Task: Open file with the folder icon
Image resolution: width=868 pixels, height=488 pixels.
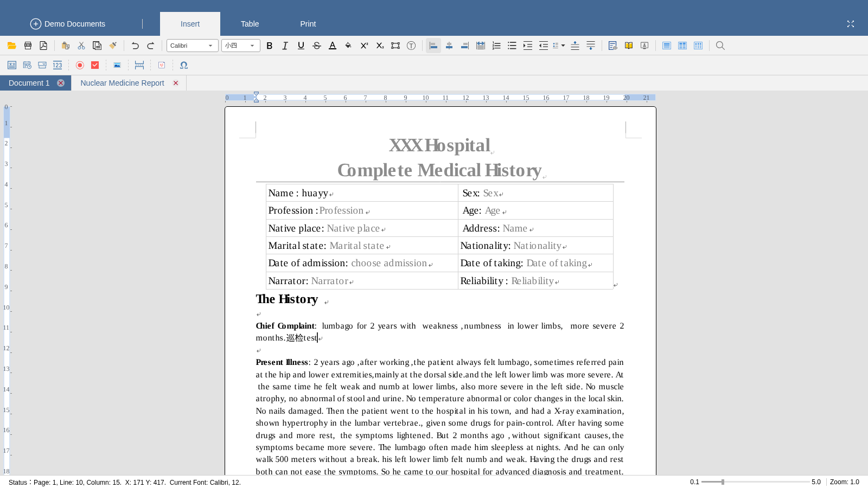Action: pyautogui.click(x=11, y=46)
